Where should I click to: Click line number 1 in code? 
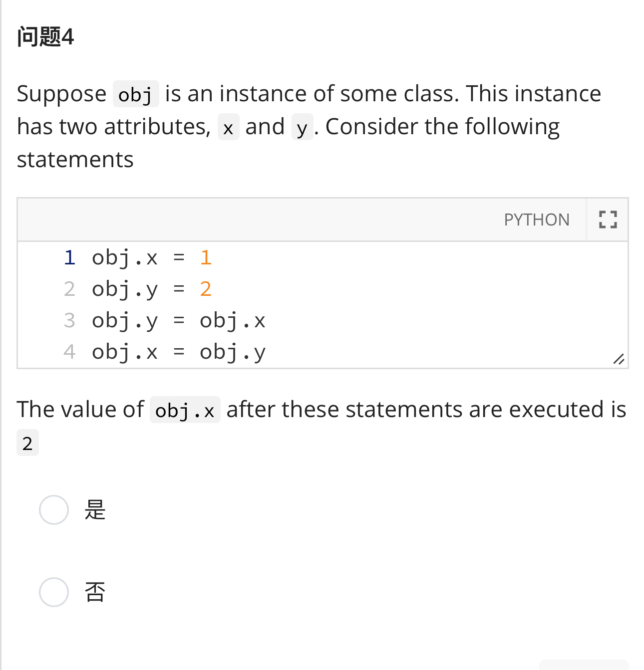pos(69,258)
